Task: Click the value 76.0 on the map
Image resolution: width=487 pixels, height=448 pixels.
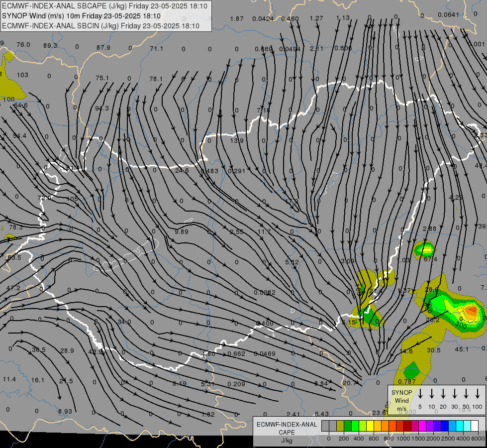Action: tap(23, 44)
